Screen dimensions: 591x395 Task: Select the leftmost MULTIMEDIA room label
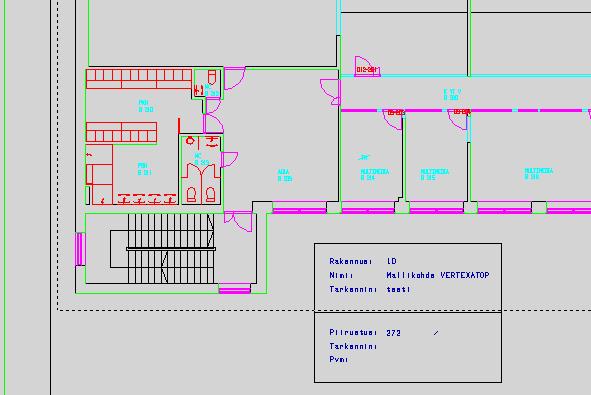(x=375, y=174)
